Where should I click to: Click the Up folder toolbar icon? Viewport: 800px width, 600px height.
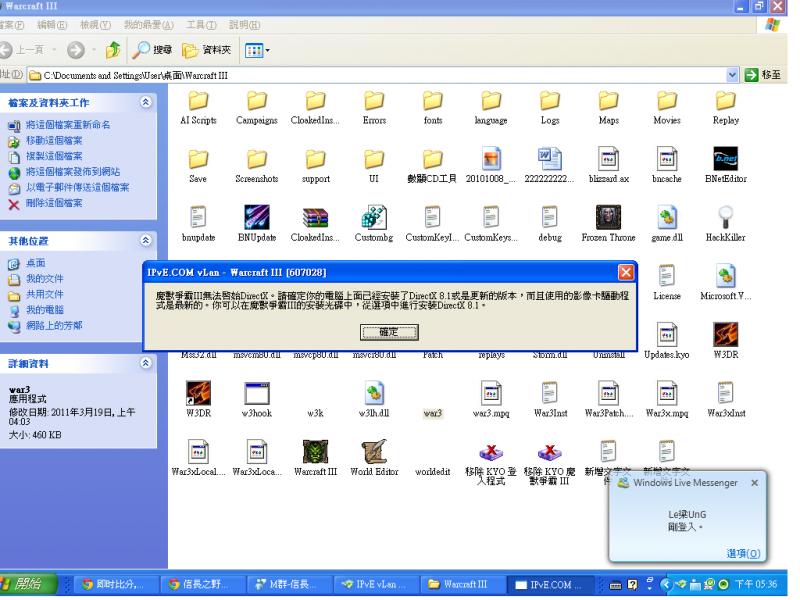[114, 48]
